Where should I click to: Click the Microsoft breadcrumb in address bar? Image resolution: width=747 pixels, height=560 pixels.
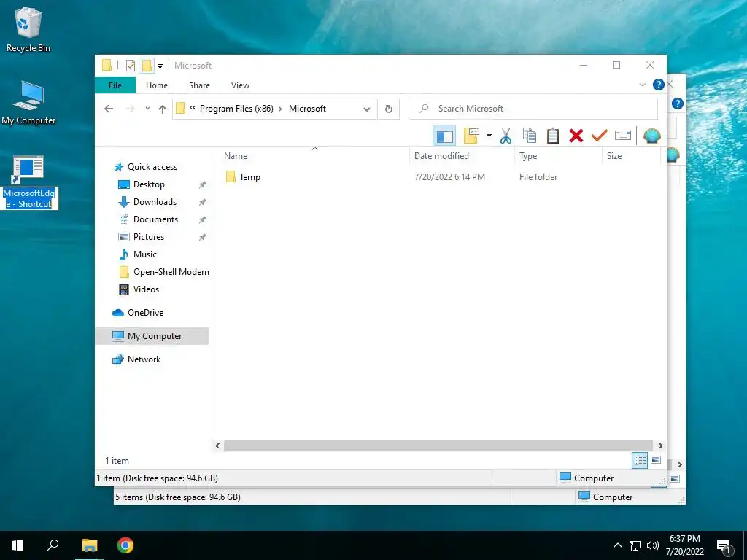click(x=307, y=109)
